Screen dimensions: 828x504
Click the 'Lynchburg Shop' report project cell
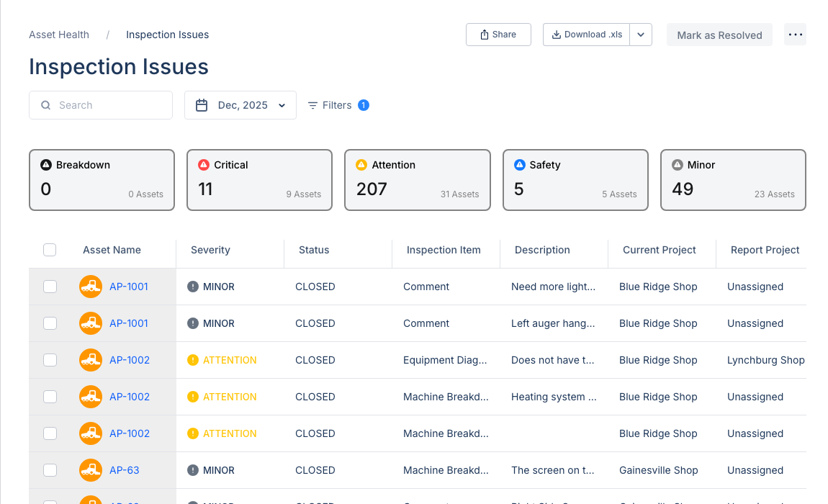(765, 360)
